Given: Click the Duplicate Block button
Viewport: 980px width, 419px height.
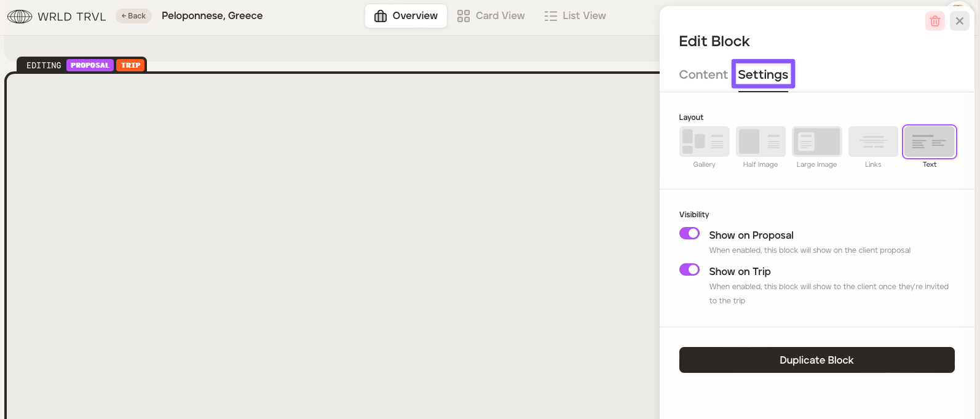Looking at the screenshot, I should tap(816, 360).
